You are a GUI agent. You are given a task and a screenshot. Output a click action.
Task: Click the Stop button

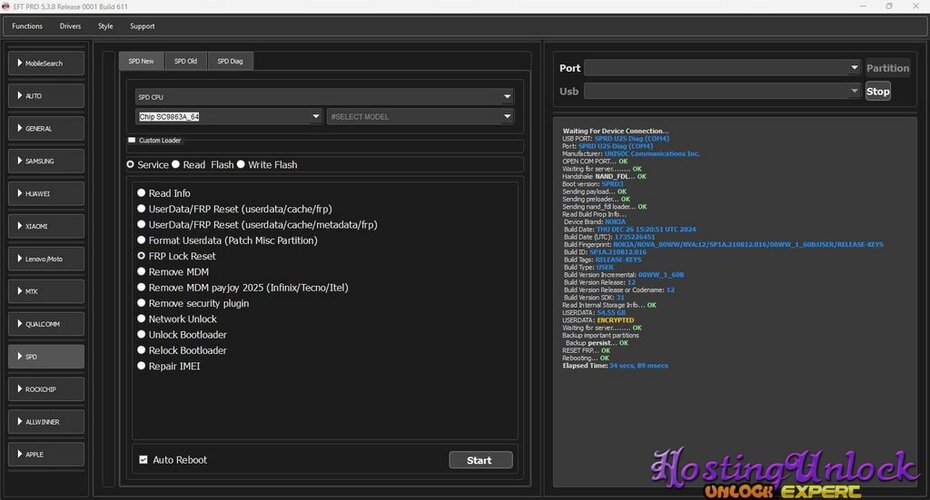pyautogui.click(x=878, y=91)
